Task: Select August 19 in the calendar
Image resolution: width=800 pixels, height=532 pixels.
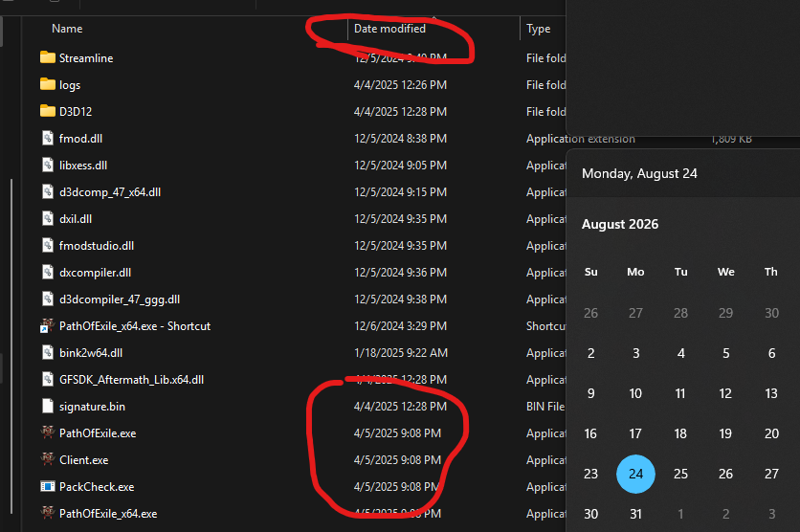Action: tap(725, 433)
